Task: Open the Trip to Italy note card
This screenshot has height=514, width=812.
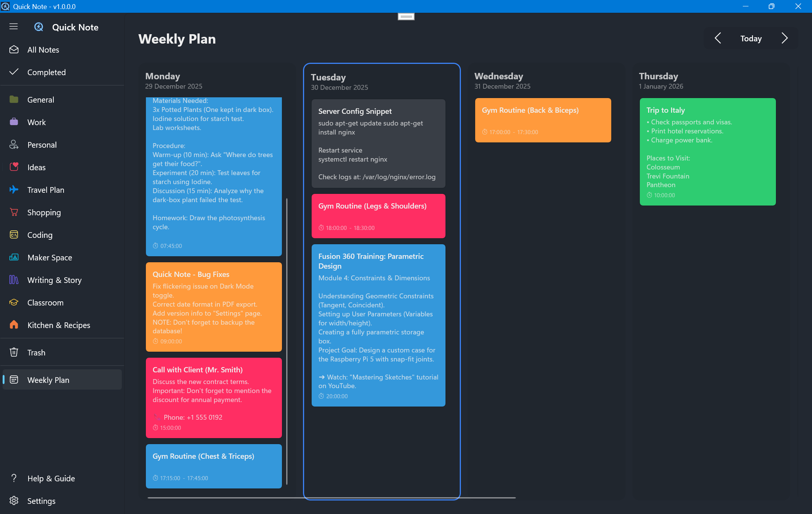Action: point(707,152)
